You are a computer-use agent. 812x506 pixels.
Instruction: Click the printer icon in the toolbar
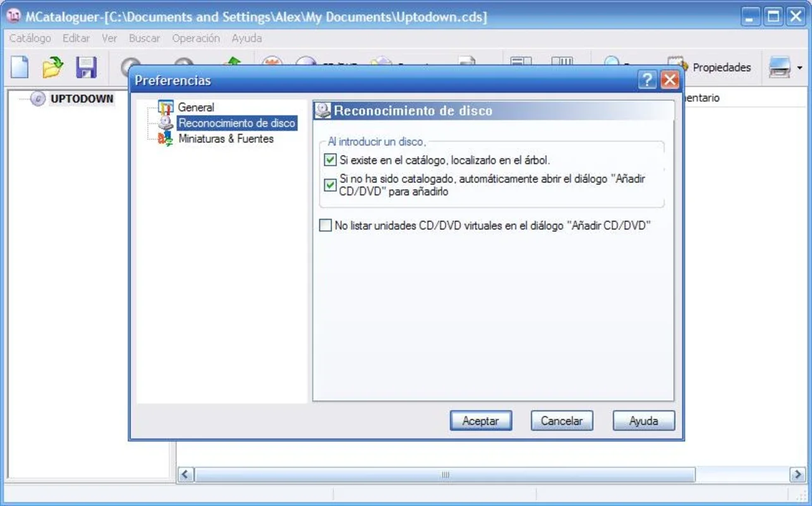pyautogui.click(x=780, y=67)
